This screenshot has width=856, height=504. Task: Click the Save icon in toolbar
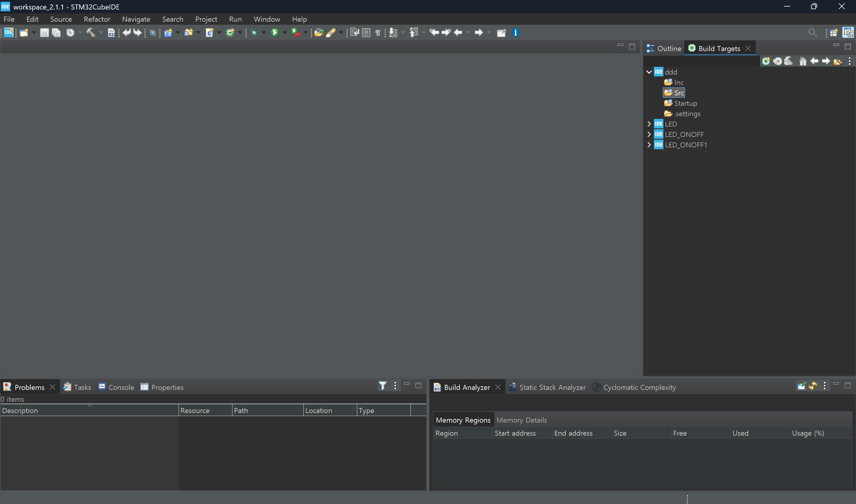(44, 33)
